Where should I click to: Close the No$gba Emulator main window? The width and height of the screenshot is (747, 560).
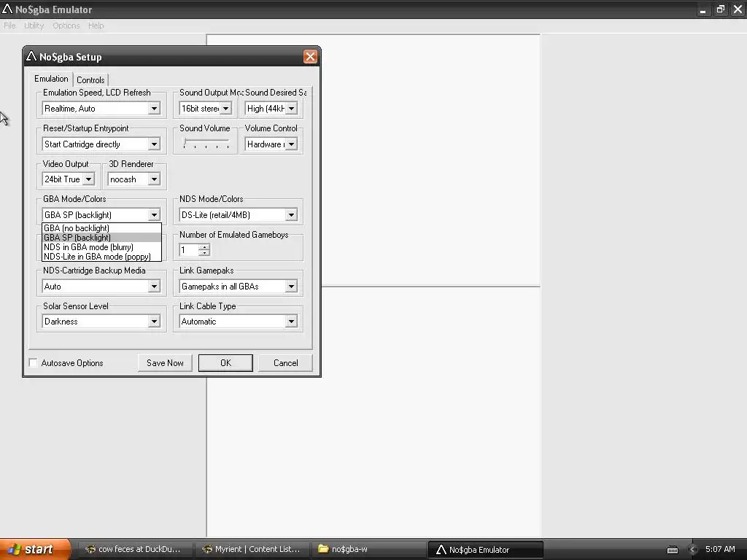(738, 9)
